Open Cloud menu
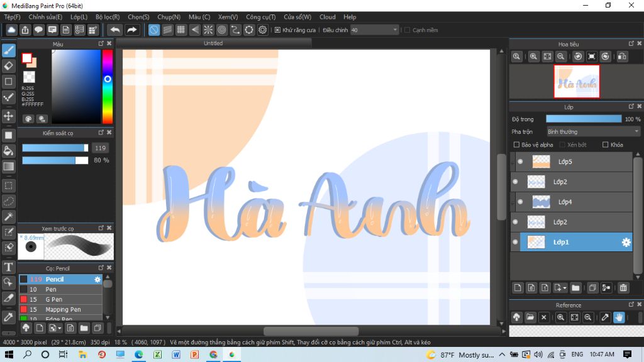This screenshot has width=644, height=362. pyautogui.click(x=328, y=17)
